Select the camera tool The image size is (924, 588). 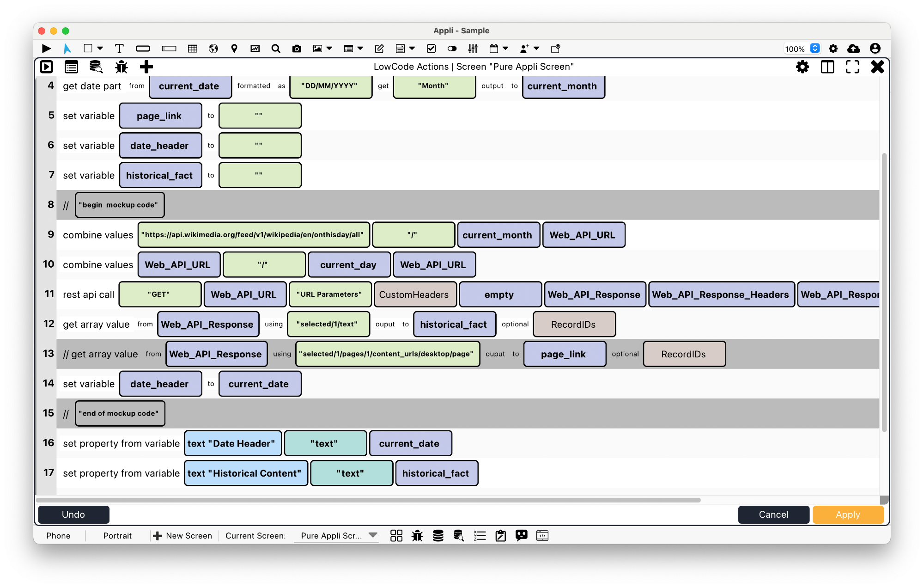coord(297,49)
